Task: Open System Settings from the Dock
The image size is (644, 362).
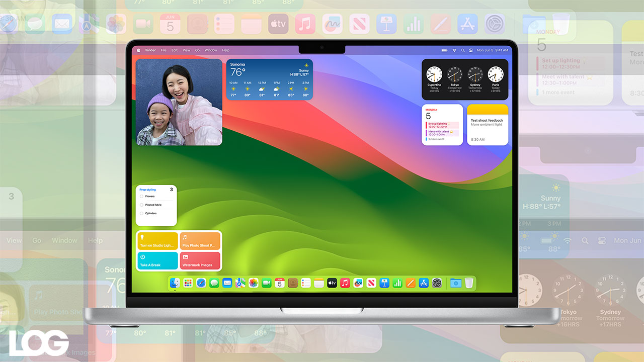Action: [436, 283]
